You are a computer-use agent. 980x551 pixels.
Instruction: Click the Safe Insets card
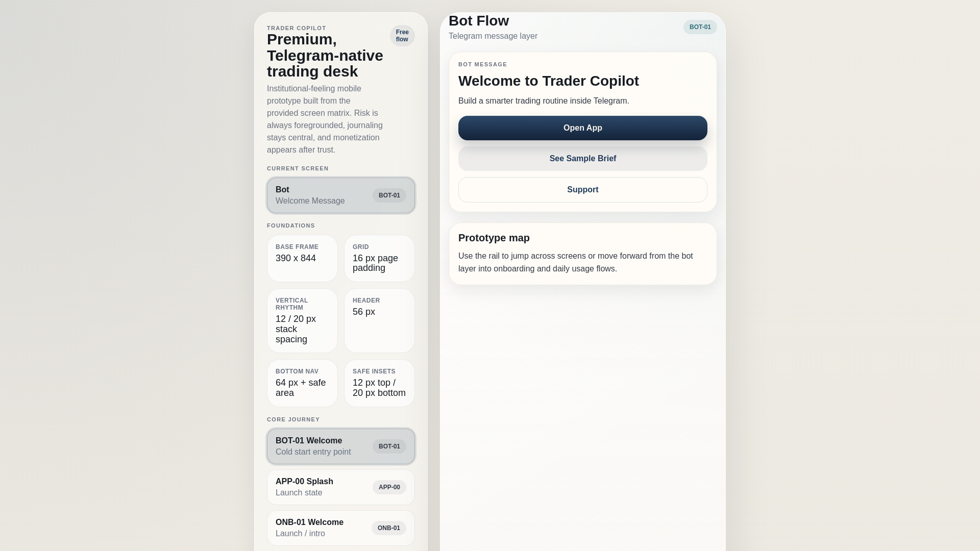[x=379, y=383]
